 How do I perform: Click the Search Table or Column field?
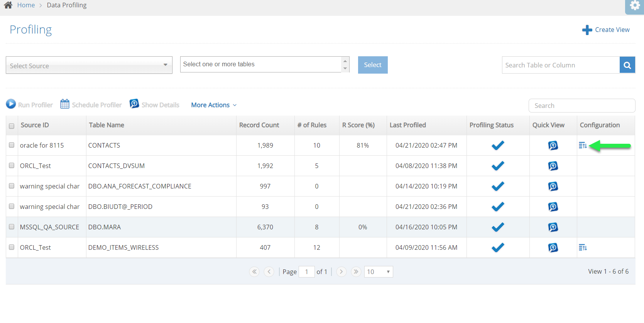coord(561,65)
